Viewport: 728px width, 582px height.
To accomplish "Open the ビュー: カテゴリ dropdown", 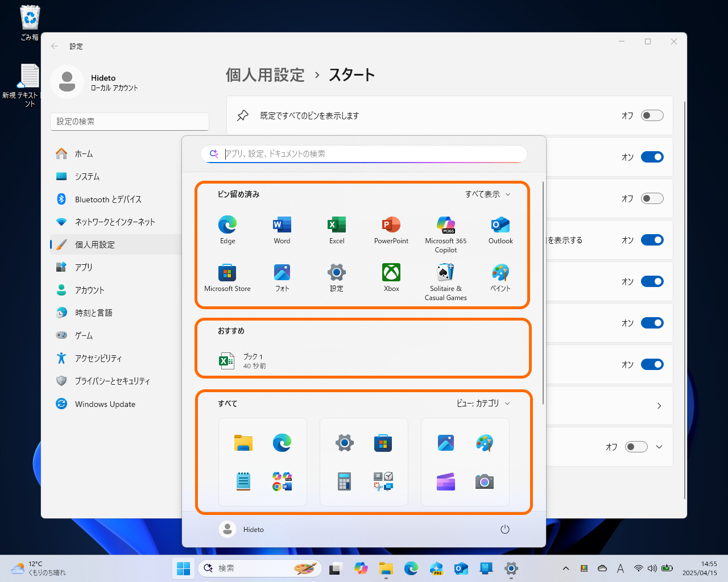I will pos(483,403).
